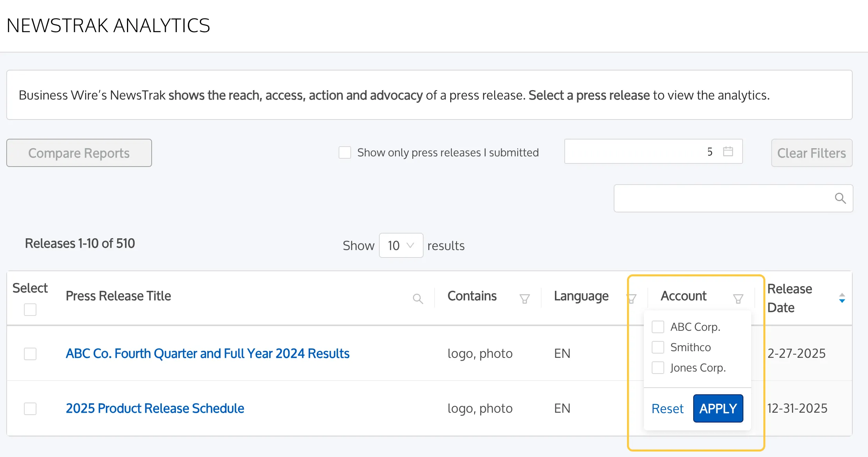Click the calendar icon in date field
Viewport: 868px width, 457px height.
(x=728, y=151)
